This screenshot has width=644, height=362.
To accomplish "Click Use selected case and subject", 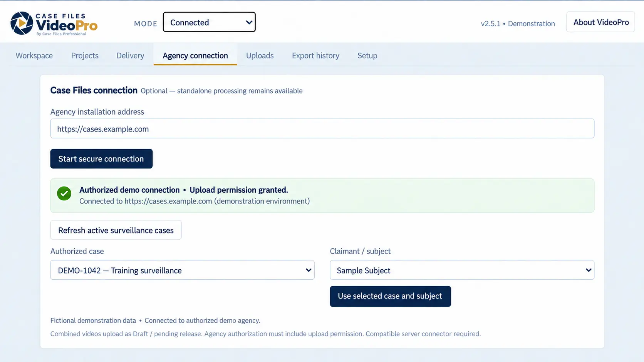I will point(390,296).
